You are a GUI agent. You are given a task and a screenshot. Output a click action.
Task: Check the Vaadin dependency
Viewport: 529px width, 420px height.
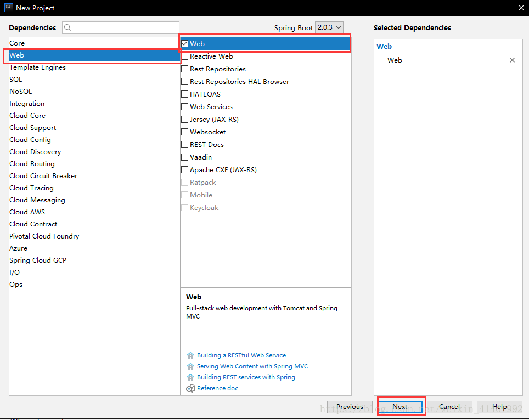(184, 157)
